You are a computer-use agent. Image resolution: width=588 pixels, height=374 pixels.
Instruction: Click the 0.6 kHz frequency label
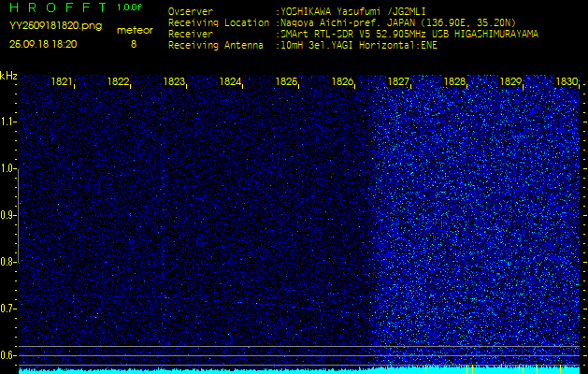pyautogui.click(x=8, y=355)
